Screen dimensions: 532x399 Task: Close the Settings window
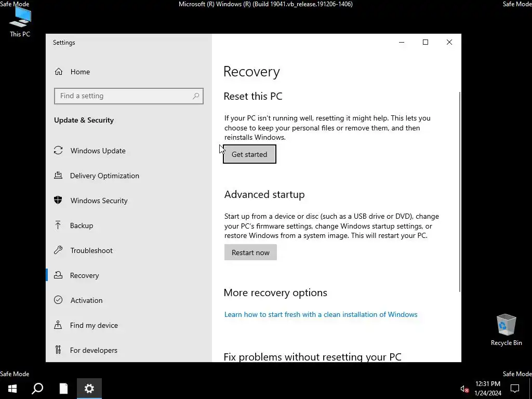pyautogui.click(x=449, y=42)
